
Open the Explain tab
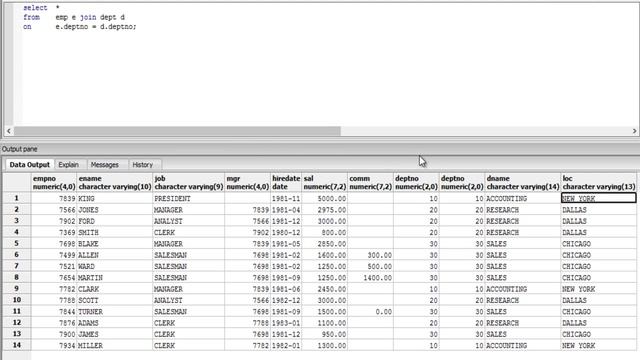coord(69,164)
